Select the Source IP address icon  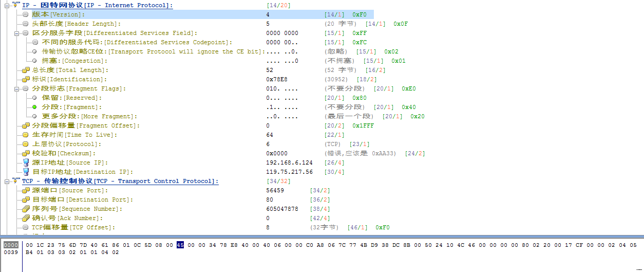(x=26, y=162)
